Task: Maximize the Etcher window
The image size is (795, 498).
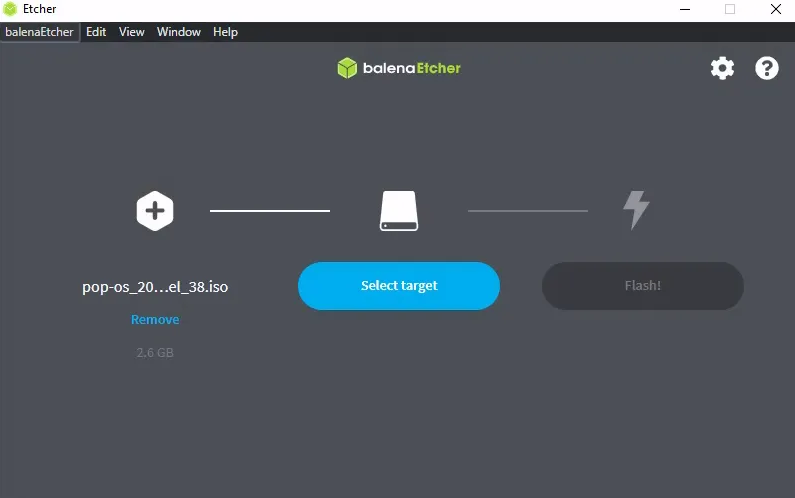Action: [x=730, y=9]
